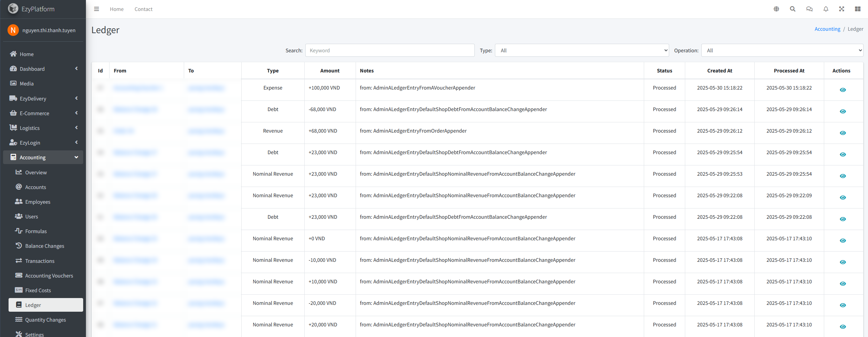Click the Amount column header
This screenshot has width=868, height=337.
[330, 71]
